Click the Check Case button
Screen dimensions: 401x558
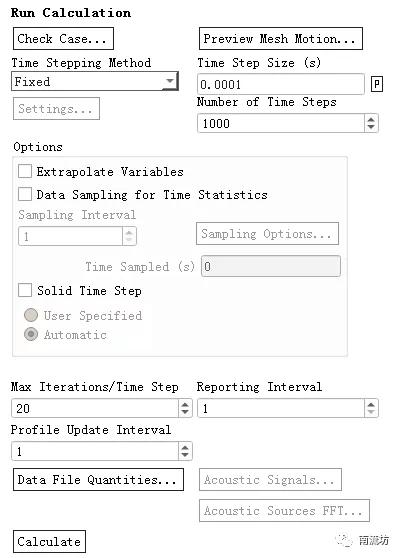click(63, 38)
